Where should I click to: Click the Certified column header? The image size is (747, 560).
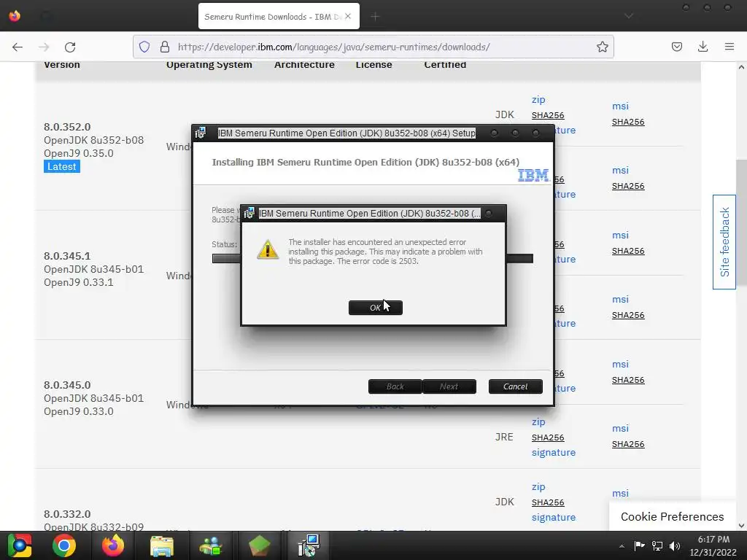click(446, 65)
